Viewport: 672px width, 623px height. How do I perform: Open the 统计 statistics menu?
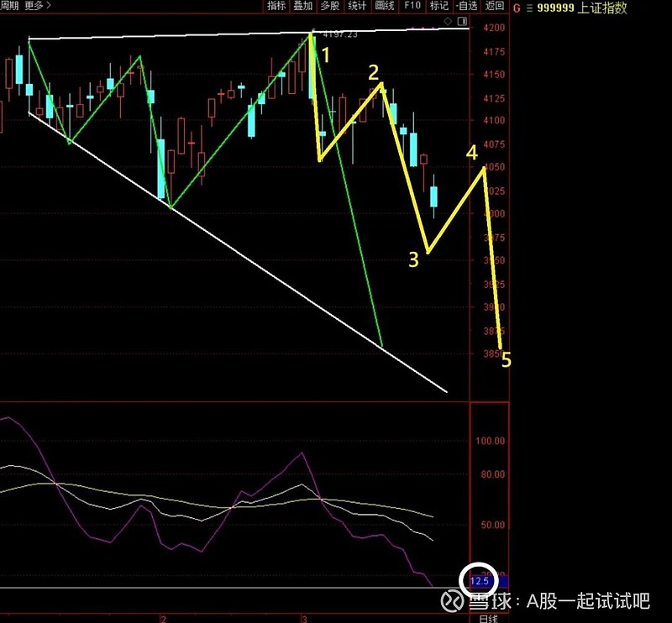pos(357,6)
